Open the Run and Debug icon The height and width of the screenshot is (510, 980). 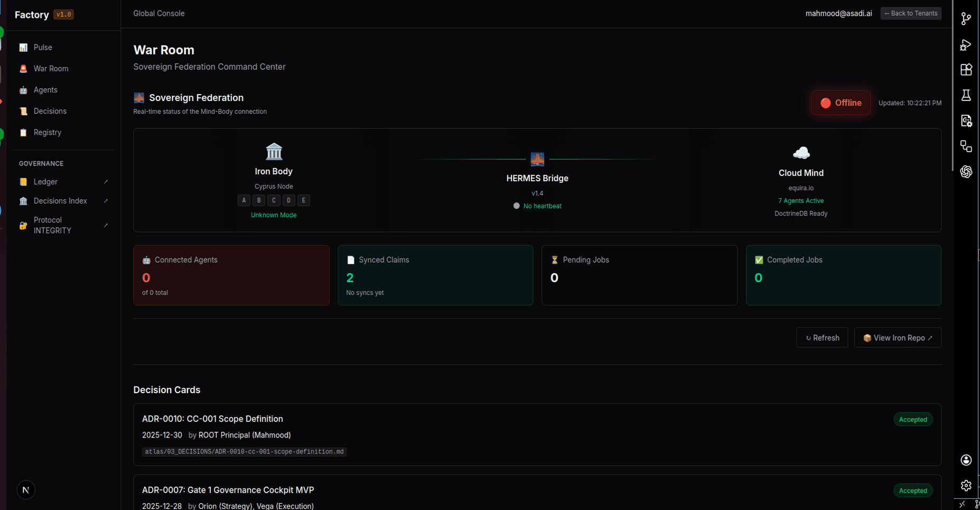pos(966,44)
